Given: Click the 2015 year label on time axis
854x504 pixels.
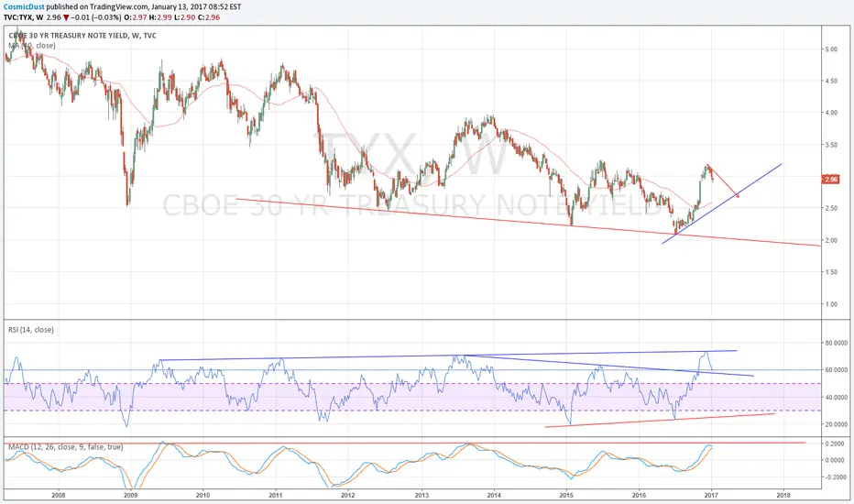Looking at the screenshot, I should tap(566, 495).
